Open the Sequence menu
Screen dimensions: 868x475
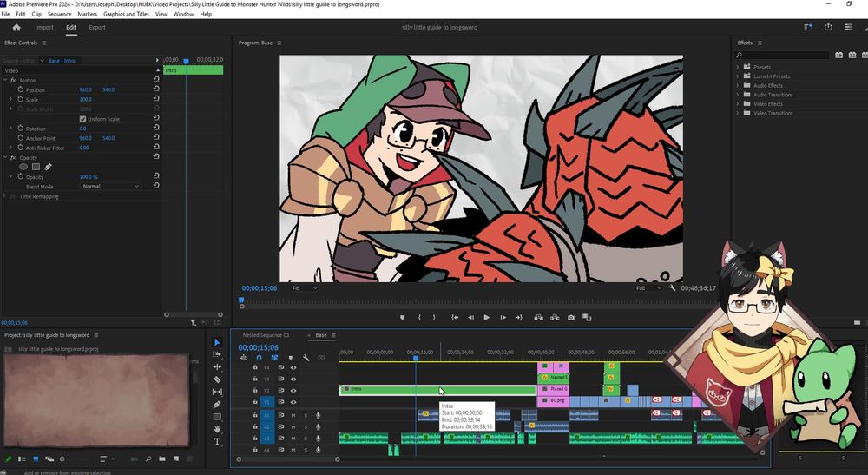pyautogui.click(x=59, y=14)
